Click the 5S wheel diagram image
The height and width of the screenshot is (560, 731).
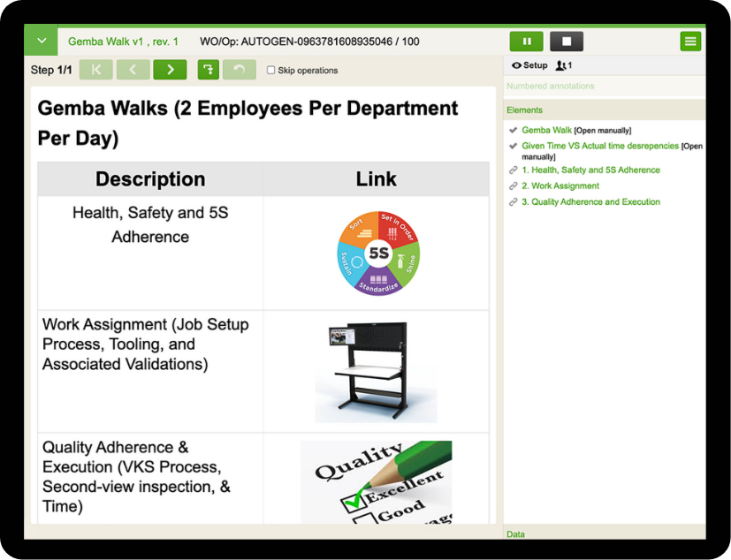tap(378, 253)
